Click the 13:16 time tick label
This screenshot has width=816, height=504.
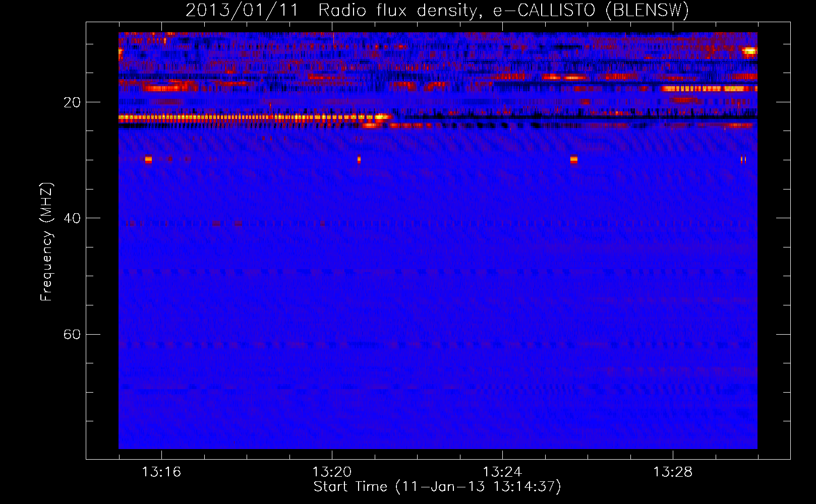click(x=161, y=472)
